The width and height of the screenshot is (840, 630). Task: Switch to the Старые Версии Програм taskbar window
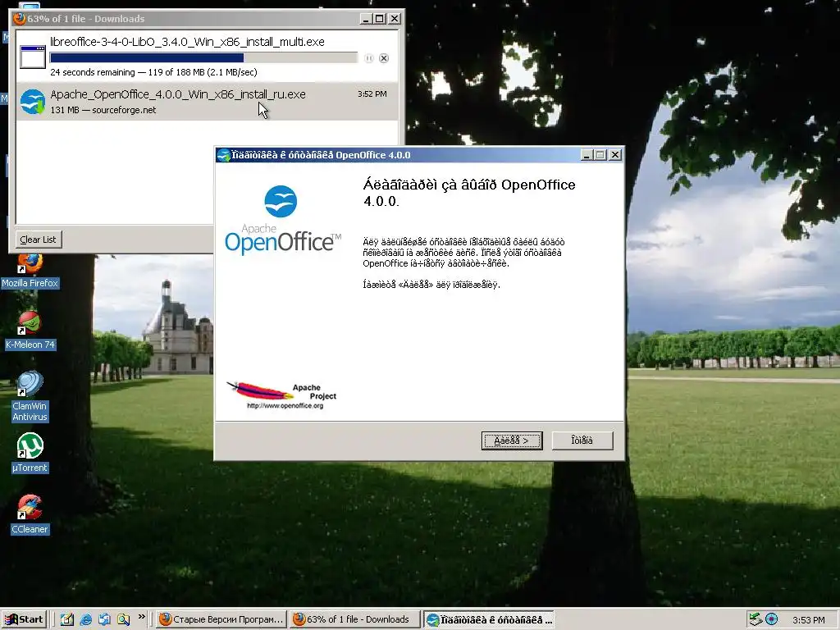point(221,619)
